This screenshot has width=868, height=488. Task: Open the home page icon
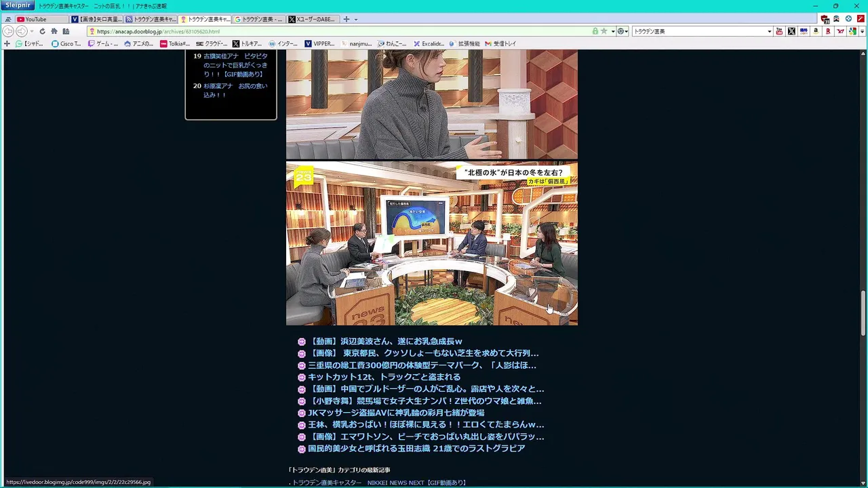[54, 31]
